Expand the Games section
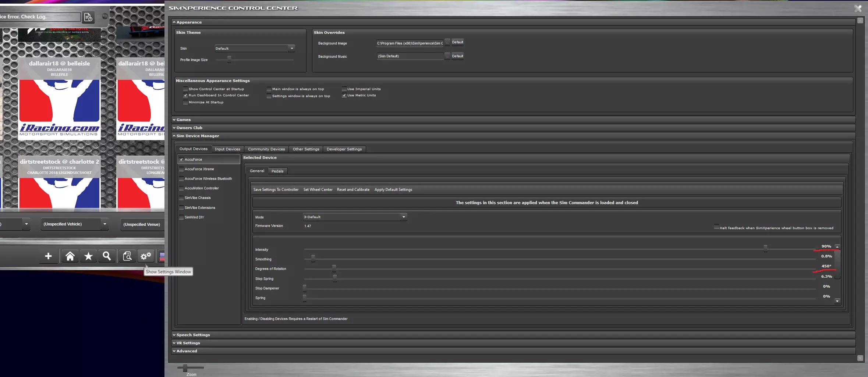This screenshot has width=868, height=377. [183, 120]
